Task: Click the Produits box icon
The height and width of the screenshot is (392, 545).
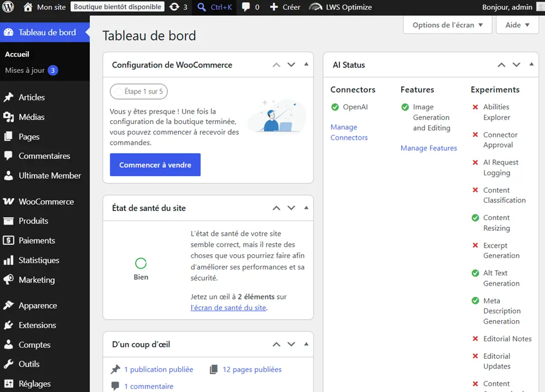Action: click(9, 221)
